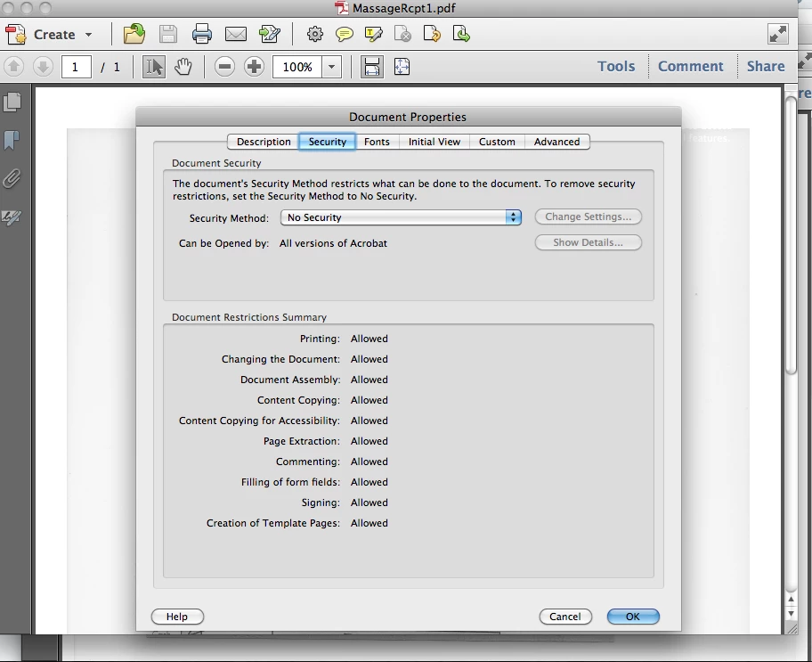812x662 pixels.
Task: Click the Print icon
Action: click(x=201, y=34)
